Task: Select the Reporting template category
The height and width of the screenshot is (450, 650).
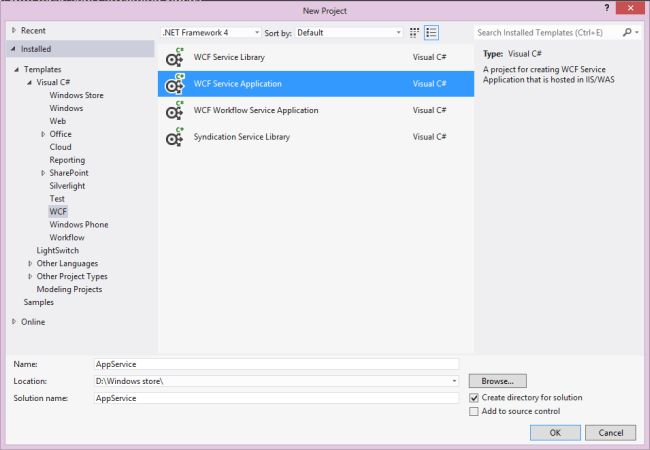Action: pos(67,160)
